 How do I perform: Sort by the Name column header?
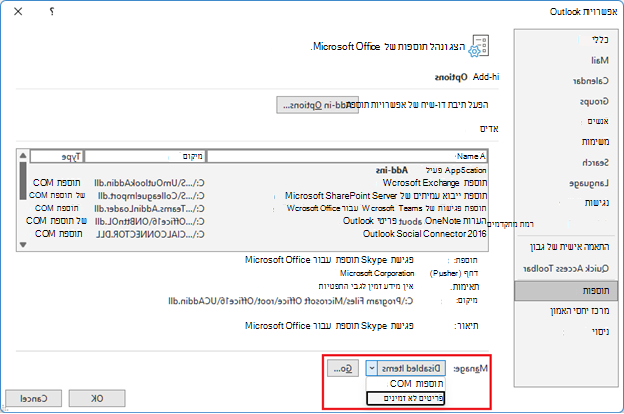tap(347, 156)
